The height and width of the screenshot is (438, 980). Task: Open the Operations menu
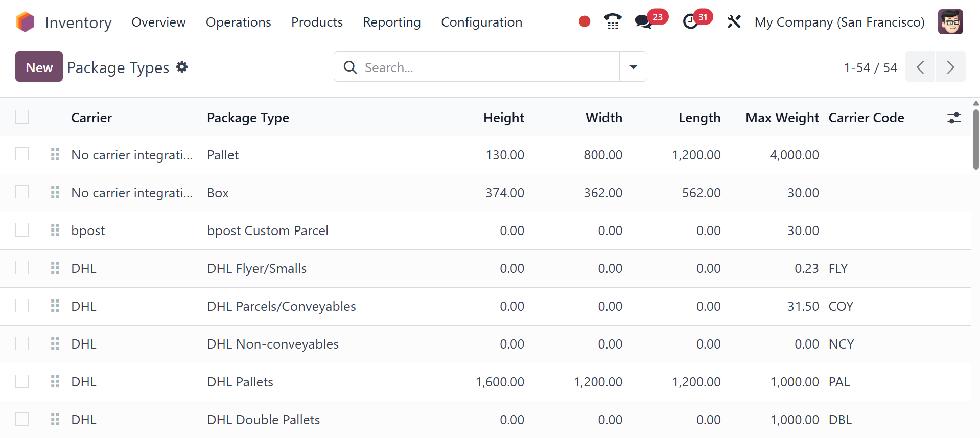239,22
